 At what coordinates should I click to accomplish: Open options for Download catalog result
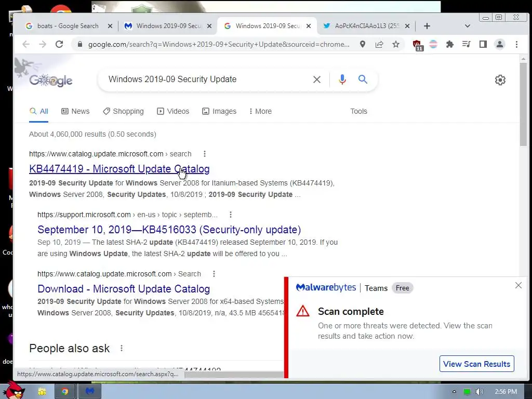pyautogui.click(x=214, y=274)
